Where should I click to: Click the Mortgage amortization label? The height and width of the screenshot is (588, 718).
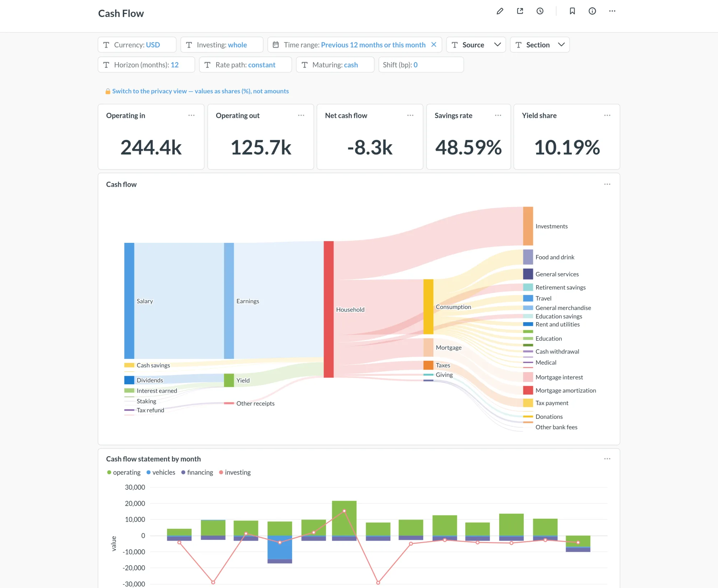[566, 390]
